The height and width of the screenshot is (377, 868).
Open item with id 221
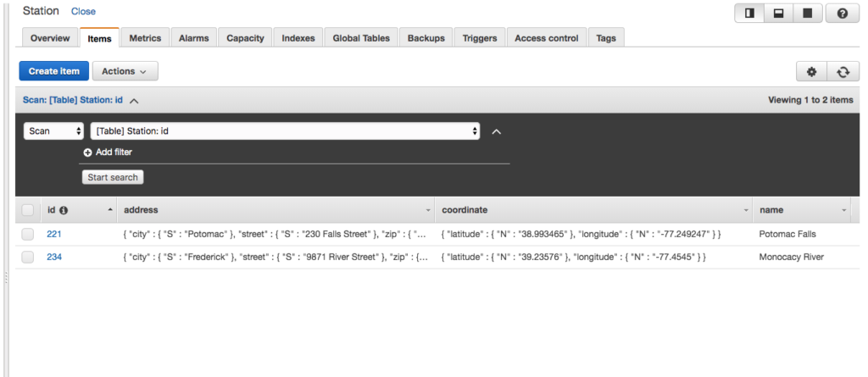pos(53,234)
